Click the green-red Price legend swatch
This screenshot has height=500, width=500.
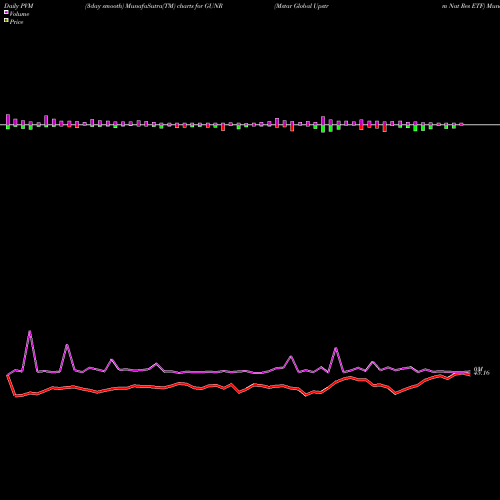(x=6, y=20)
